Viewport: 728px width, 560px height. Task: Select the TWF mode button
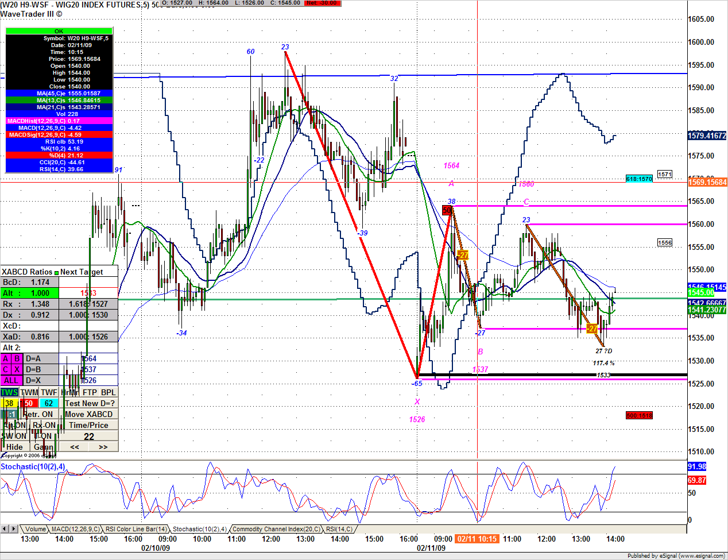point(49,392)
